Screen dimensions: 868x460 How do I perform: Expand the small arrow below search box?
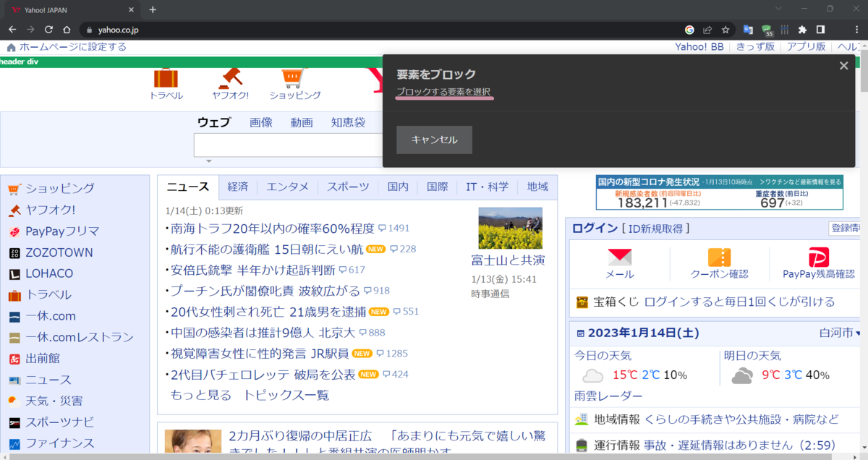pyautogui.click(x=208, y=161)
